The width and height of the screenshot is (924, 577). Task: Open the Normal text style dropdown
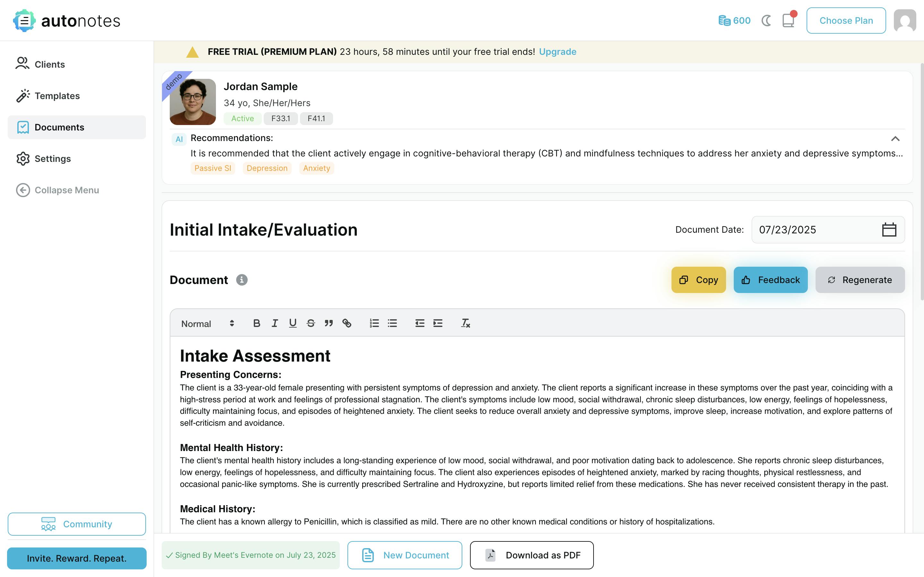(207, 324)
